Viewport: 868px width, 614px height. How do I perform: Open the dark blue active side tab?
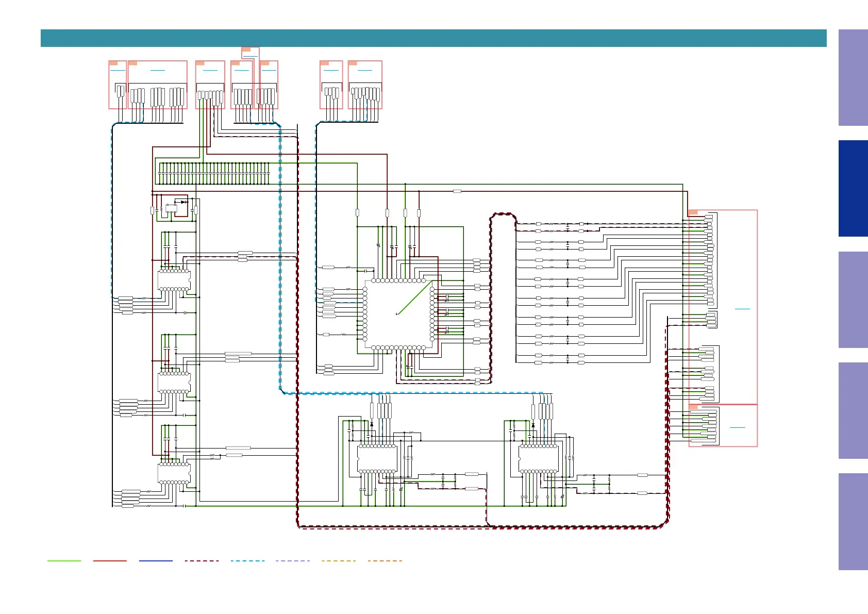tap(853, 188)
